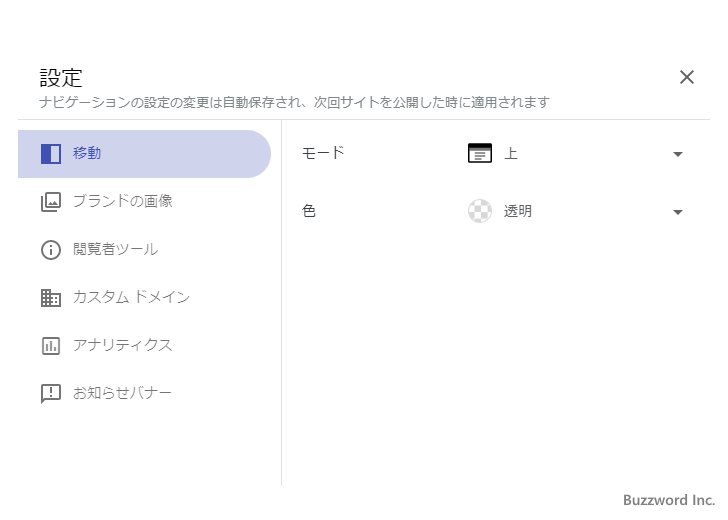The height and width of the screenshot is (520, 728).
Task: Switch to the ブランドの画像 tab
Action: [x=122, y=201]
